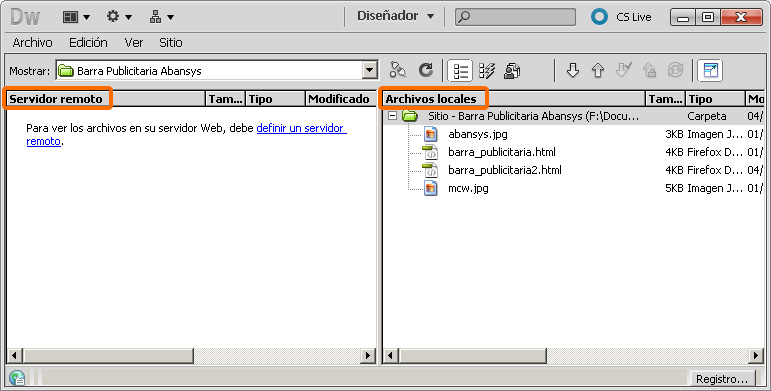The height and width of the screenshot is (391, 771).
Task: Select mcw.jpg file
Action: tap(468, 188)
